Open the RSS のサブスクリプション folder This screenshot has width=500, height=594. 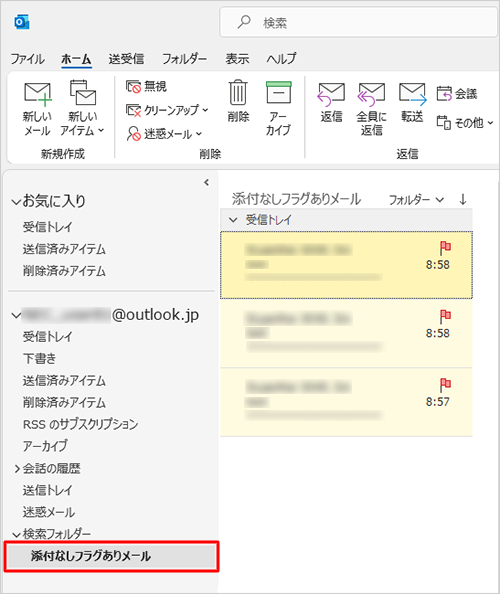(x=80, y=424)
